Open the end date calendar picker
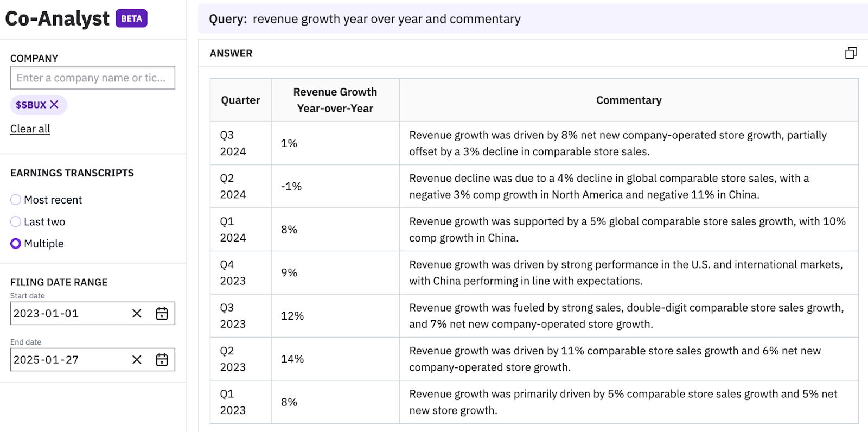Screen dimensions: 868x432 (162, 360)
